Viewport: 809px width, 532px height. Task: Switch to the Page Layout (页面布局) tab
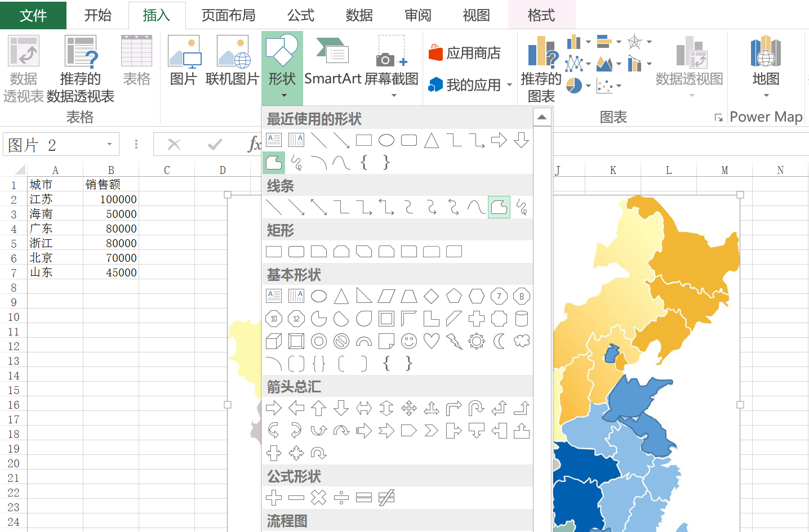pyautogui.click(x=228, y=15)
